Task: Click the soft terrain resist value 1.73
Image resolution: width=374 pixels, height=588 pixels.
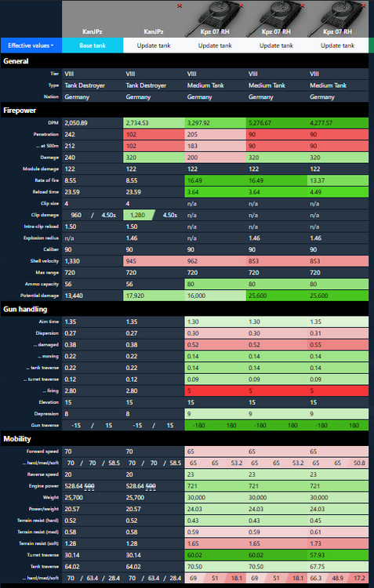Action: click(315, 543)
